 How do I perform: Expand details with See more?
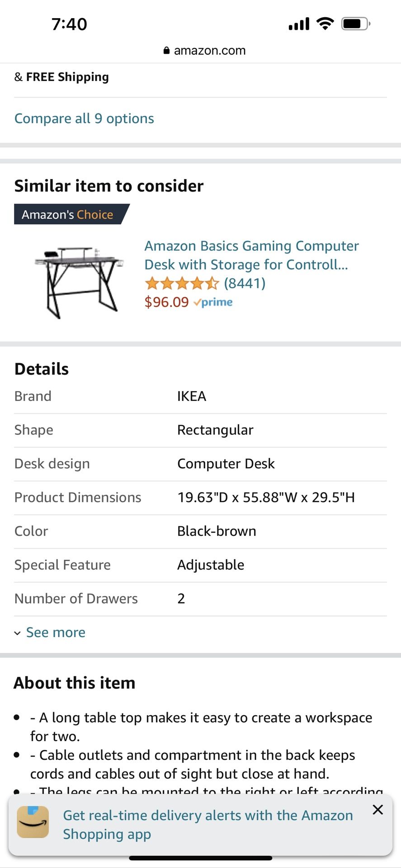pyautogui.click(x=56, y=632)
